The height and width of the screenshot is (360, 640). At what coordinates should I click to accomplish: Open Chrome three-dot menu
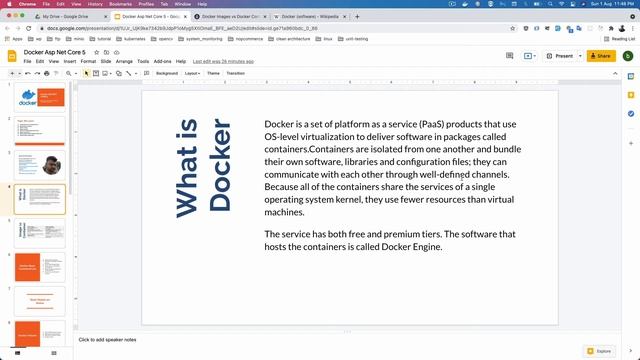633,28
